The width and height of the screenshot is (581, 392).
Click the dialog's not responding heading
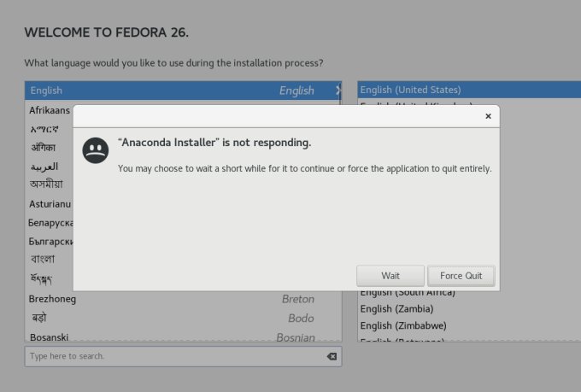[214, 143]
